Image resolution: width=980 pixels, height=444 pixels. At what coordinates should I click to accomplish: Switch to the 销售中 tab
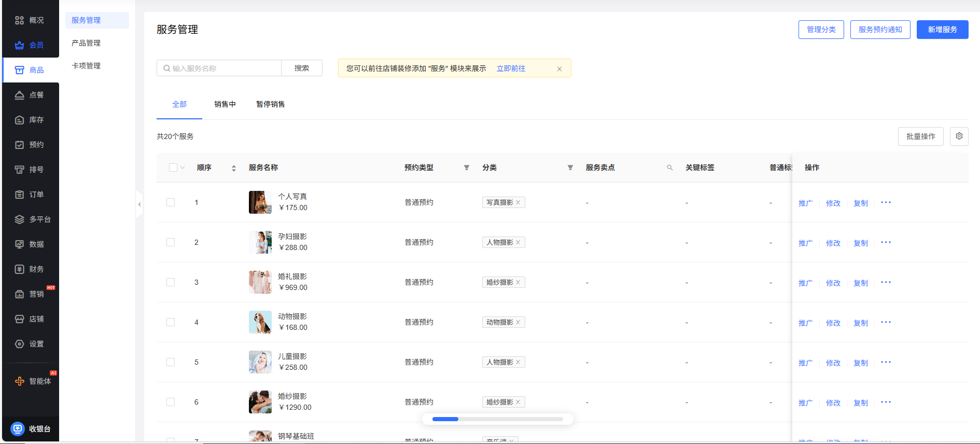point(225,104)
